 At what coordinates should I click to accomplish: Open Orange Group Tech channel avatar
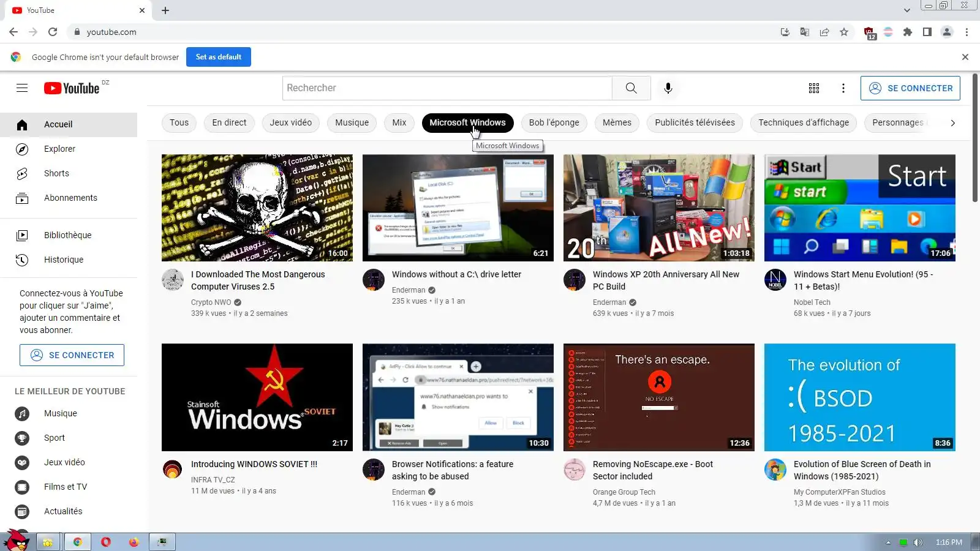(575, 470)
